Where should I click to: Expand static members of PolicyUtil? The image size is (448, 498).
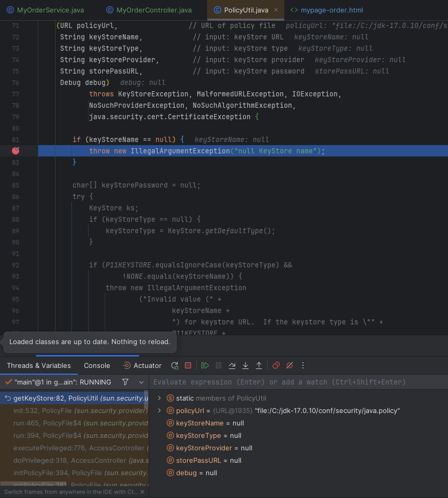pyautogui.click(x=160, y=398)
